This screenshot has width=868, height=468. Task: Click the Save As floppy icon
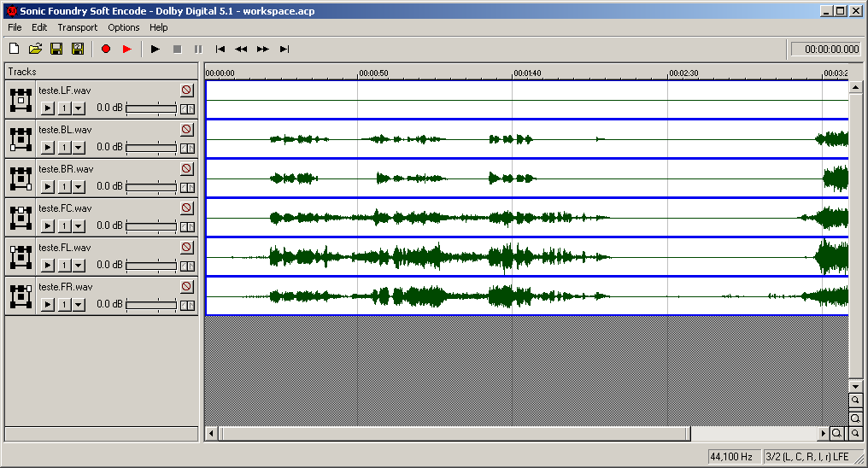(78, 50)
